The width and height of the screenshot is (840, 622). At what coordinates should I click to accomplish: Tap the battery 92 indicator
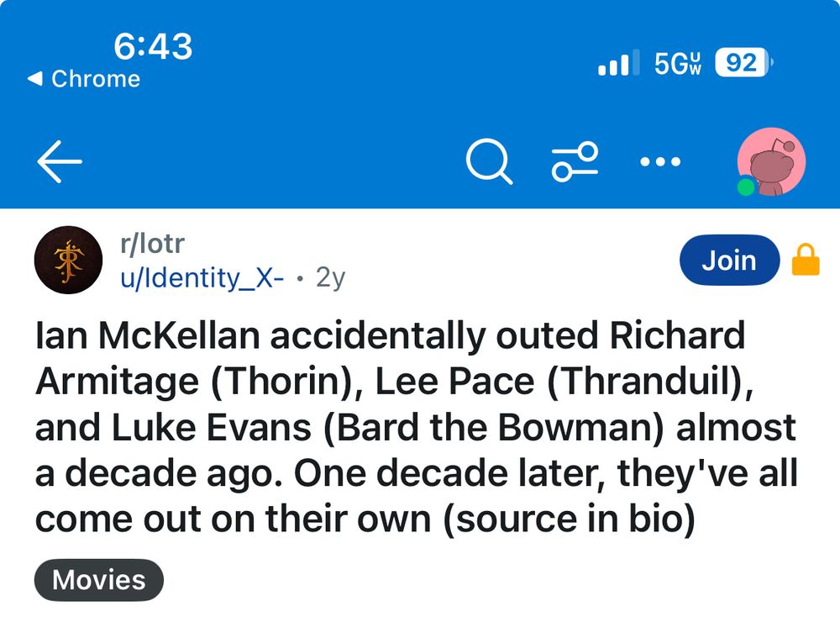tap(741, 63)
